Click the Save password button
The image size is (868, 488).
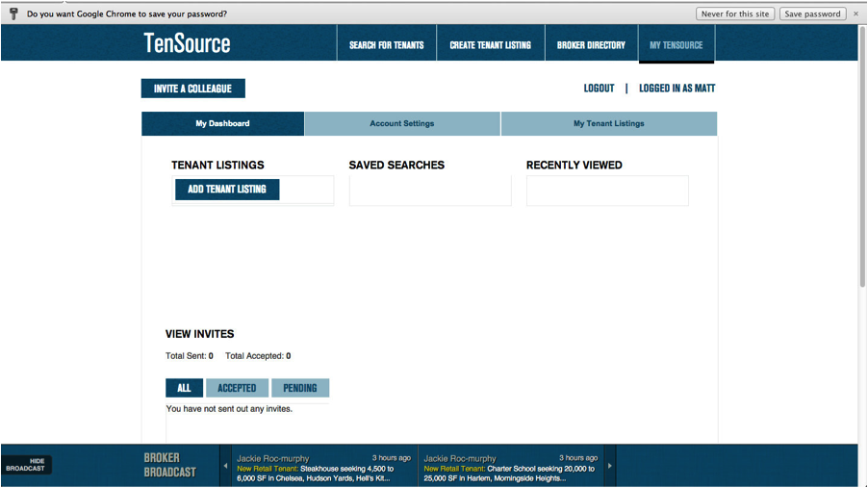(812, 13)
